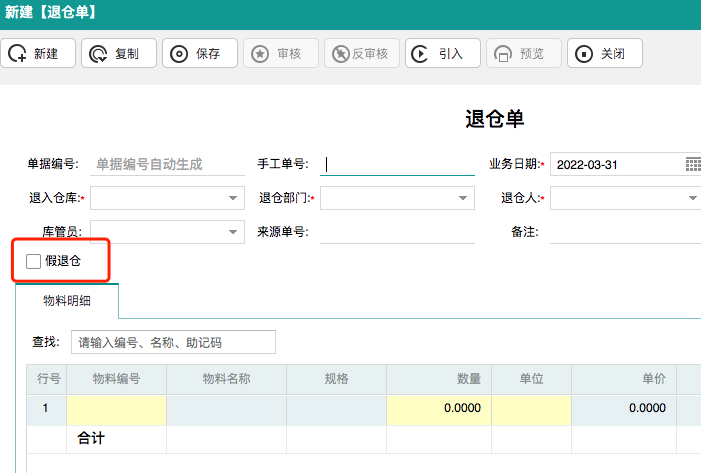
Task: Click the 关闭 (Close) toolbar icon
Action: pos(584,54)
